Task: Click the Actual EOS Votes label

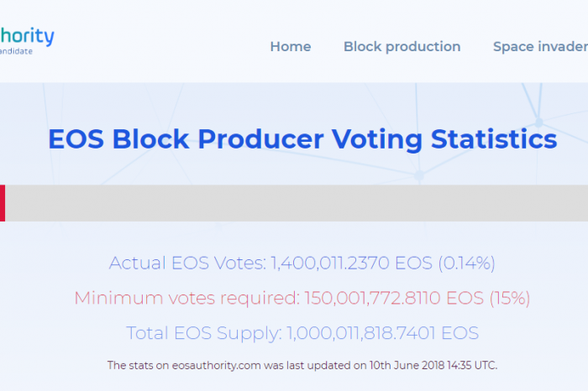Action: pyautogui.click(x=187, y=263)
